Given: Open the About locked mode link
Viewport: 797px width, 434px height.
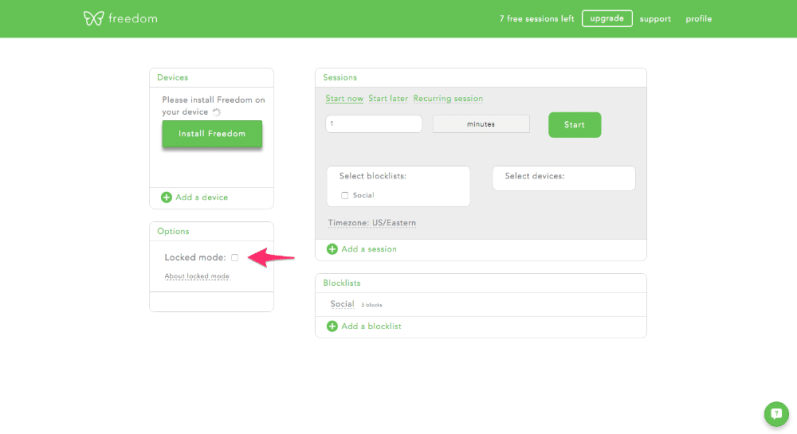Looking at the screenshot, I should (x=197, y=276).
